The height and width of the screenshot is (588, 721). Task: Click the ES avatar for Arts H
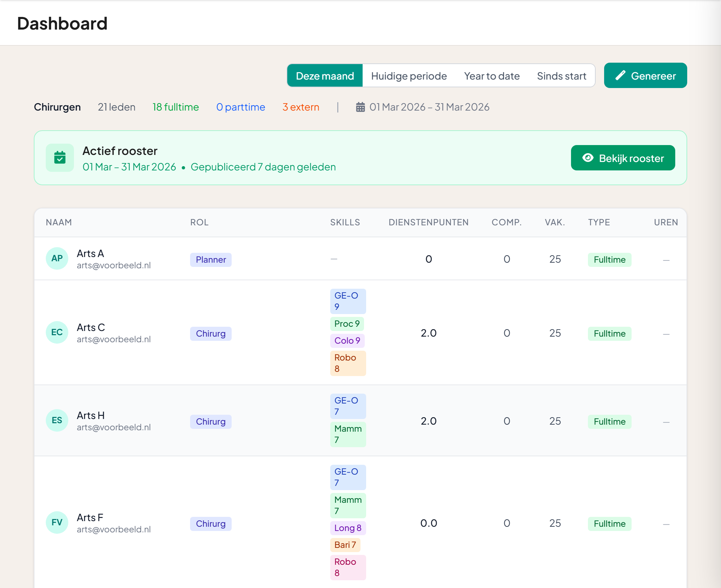[57, 420]
